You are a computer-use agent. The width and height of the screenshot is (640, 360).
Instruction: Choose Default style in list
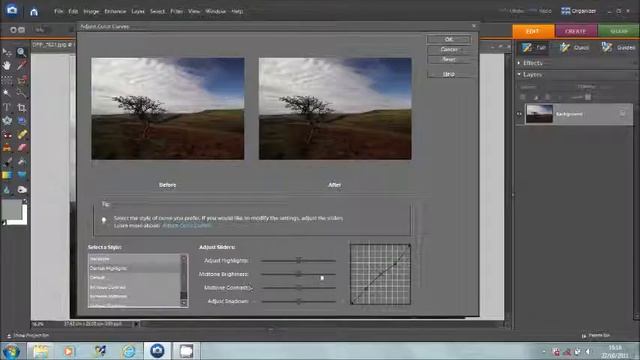(134, 278)
